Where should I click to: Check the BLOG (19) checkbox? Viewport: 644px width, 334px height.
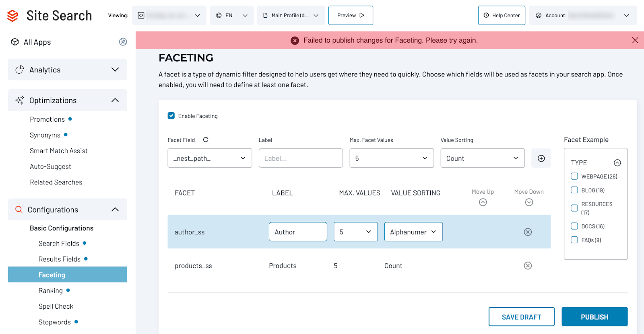574,190
